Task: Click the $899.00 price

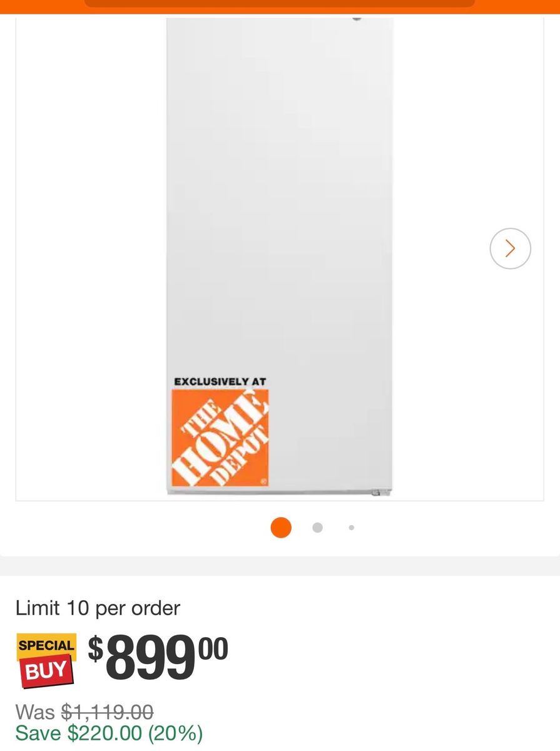Action: (158, 657)
